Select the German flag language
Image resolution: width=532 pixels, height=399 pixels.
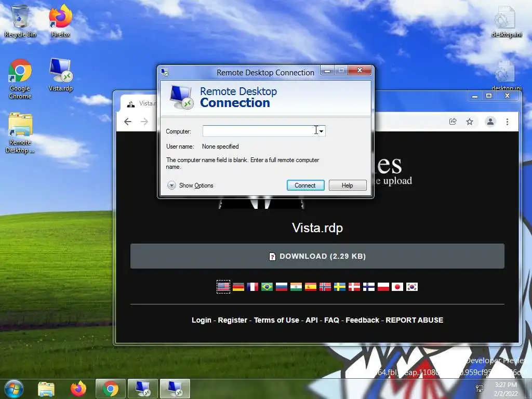click(238, 287)
